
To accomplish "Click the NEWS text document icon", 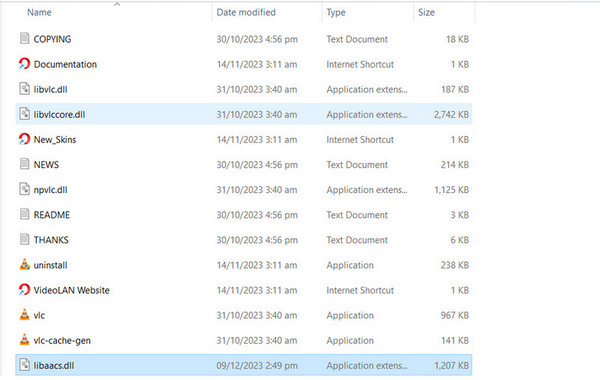I will point(24,164).
